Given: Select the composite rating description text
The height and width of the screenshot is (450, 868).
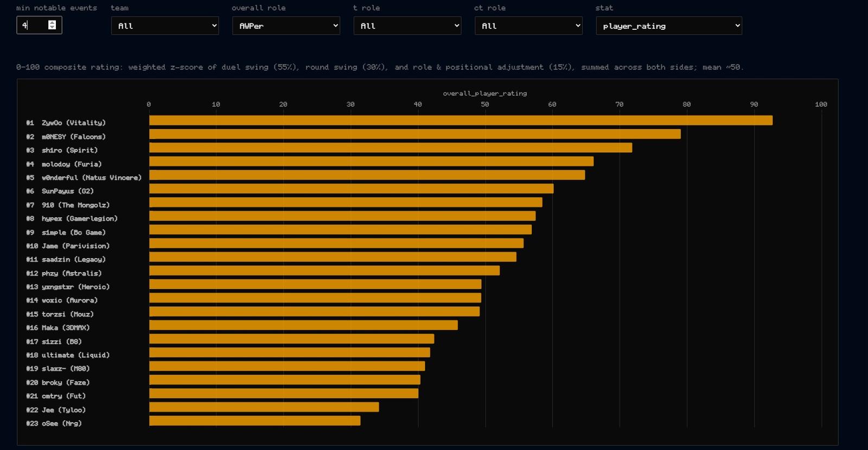Looking at the screenshot, I should (380, 67).
